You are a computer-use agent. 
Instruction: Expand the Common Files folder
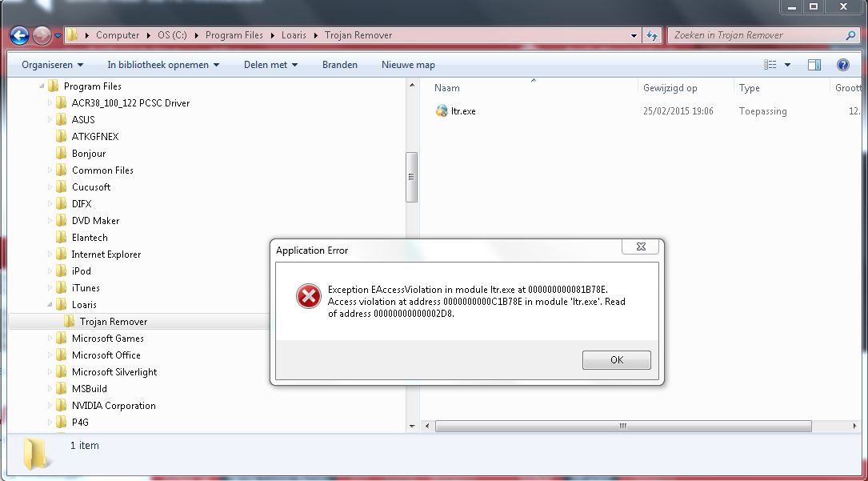pyautogui.click(x=50, y=170)
